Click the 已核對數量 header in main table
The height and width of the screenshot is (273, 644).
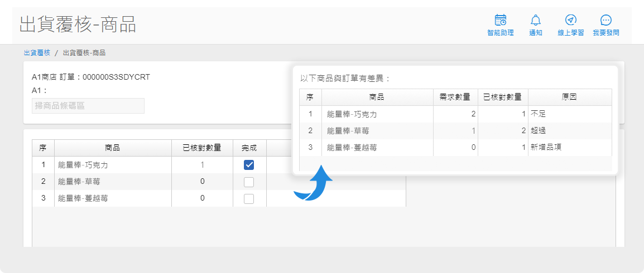tap(202, 148)
